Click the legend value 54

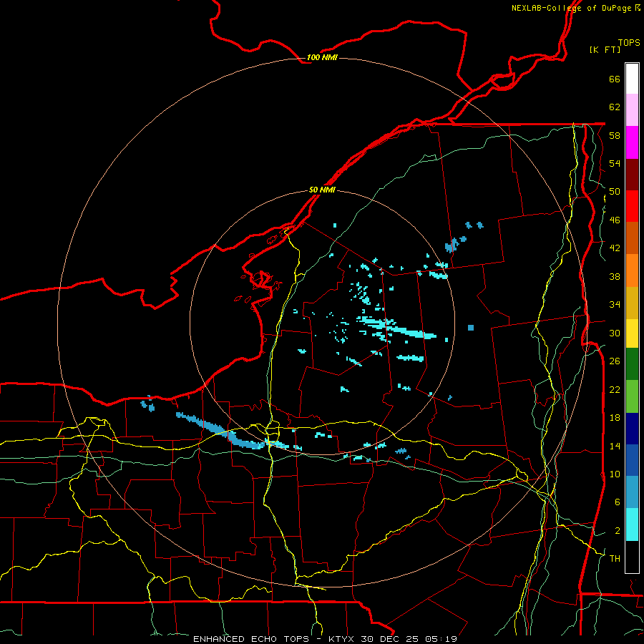point(615,163)
